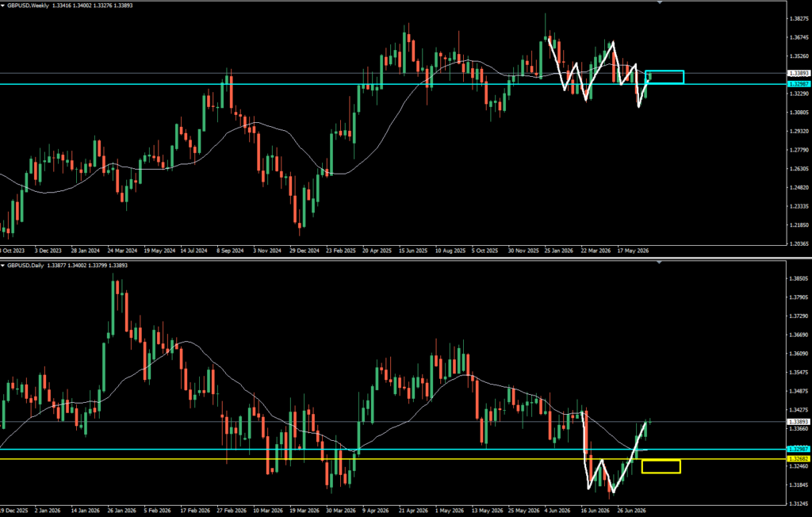Click the 1.23335 value on the Weekly price scale
The width and height of the screenshot is (812, 517).
(x=799, y=206)
